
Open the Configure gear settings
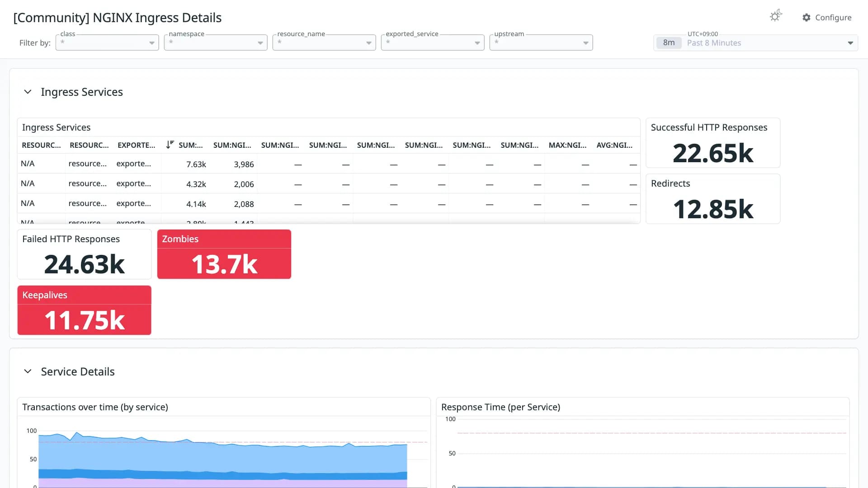coord(807,18)
